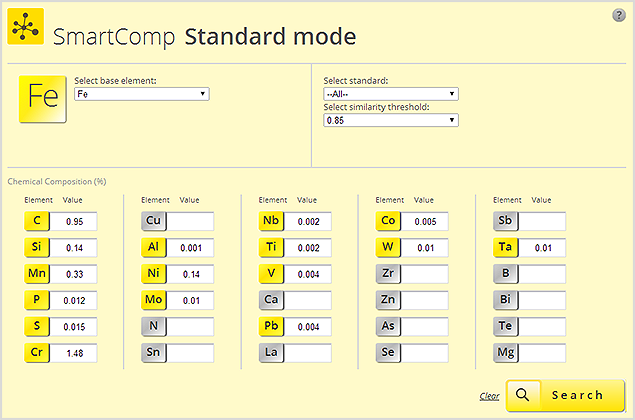The image size is (635, 420).
Task: Open the Select base element dropdown
Action: point(142,94)
